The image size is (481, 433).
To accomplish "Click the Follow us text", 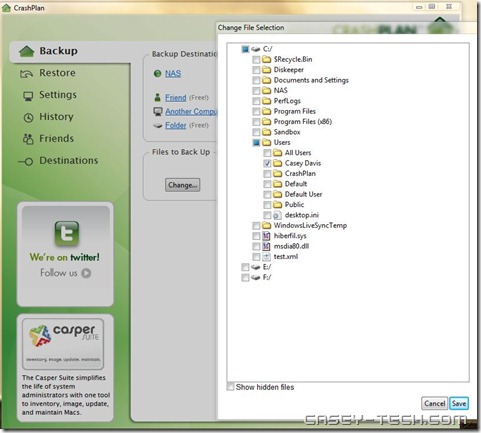I will 59,273.
